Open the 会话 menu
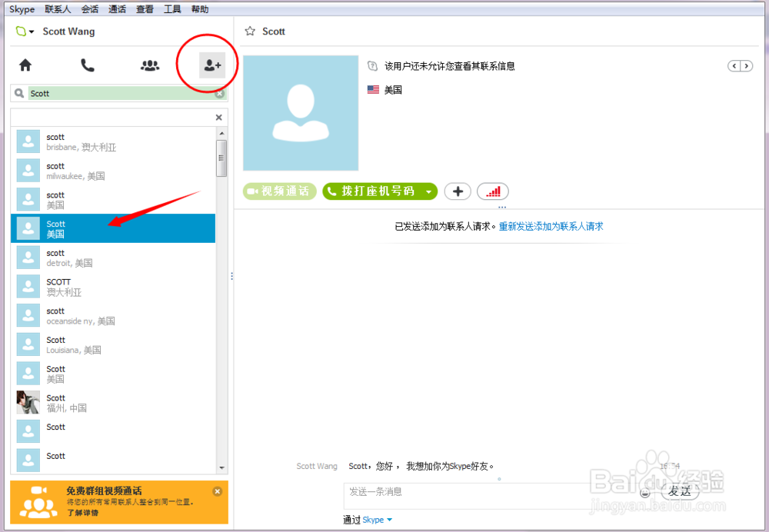 90,8
